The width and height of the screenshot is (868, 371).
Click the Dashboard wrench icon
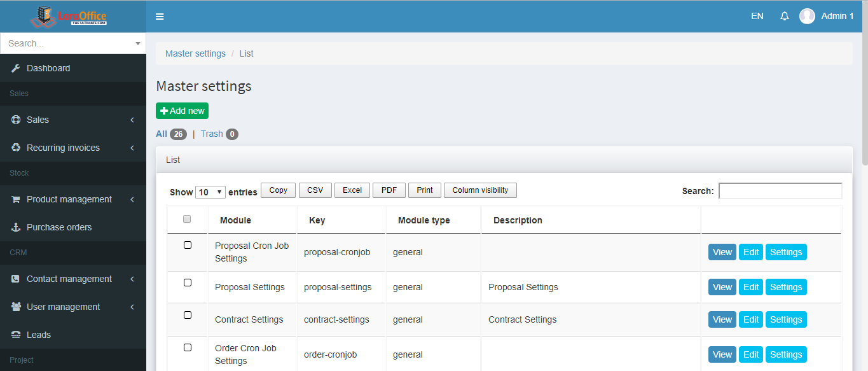(x=16, y=68)
